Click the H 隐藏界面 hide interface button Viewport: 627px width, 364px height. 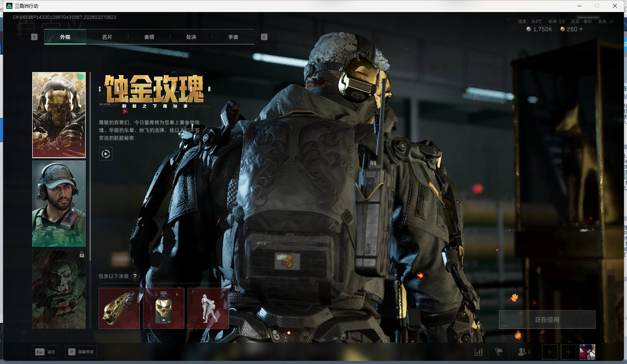point(81,352)
